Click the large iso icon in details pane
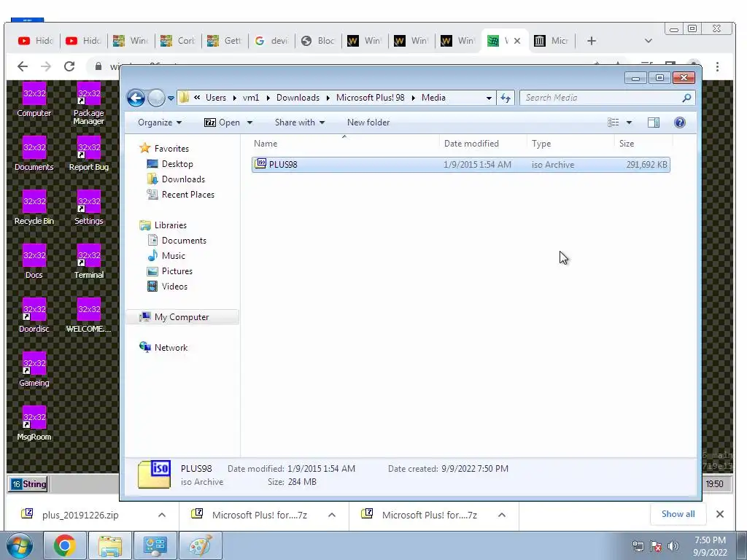This screenshot has width=747, height=560. coord(155,474)
